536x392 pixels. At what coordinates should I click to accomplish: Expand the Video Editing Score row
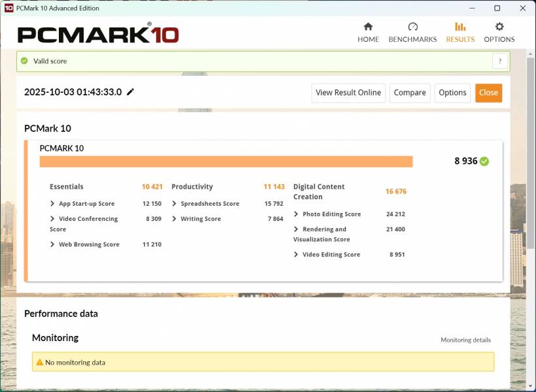pos(296,255)
